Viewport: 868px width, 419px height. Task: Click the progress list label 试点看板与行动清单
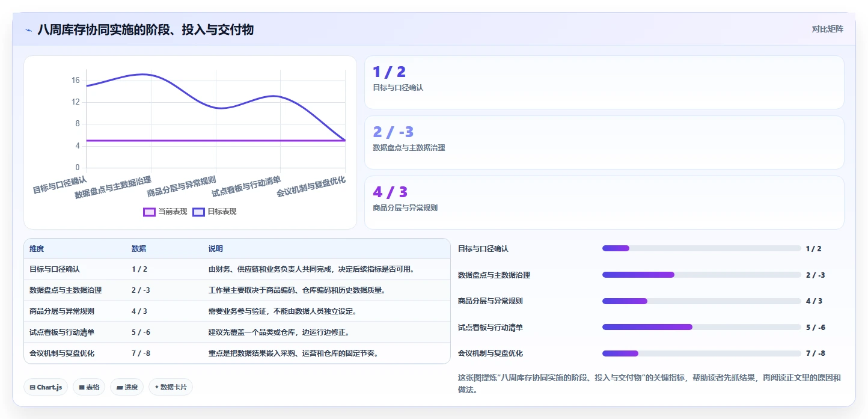click(x=491, y=327)
